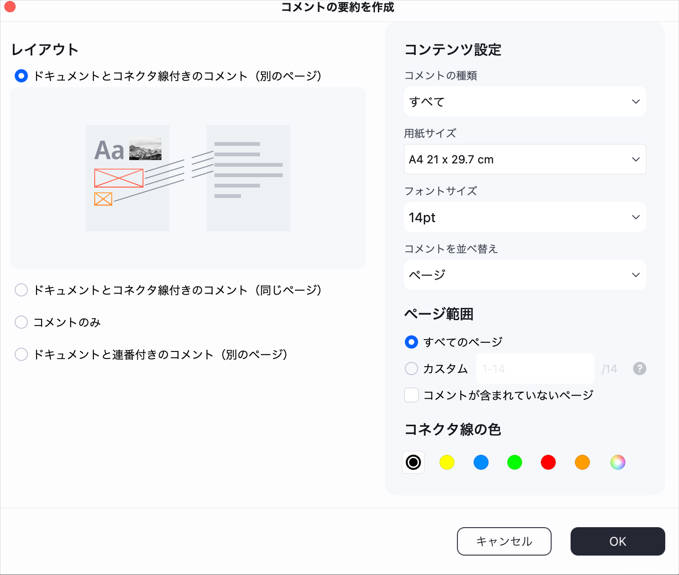Expand the 用紙サイズ A4 dropdown
Screen dimensions: 679x575
tap(524, 159)
